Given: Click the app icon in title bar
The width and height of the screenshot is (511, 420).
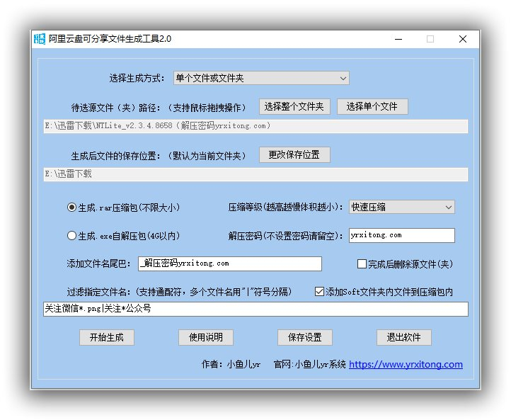Looking at the screenshot, I should coord(40,39).
